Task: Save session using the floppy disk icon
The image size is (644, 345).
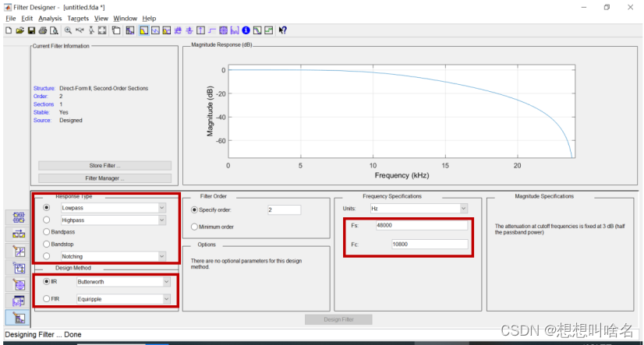Action: tap(31, 30)
